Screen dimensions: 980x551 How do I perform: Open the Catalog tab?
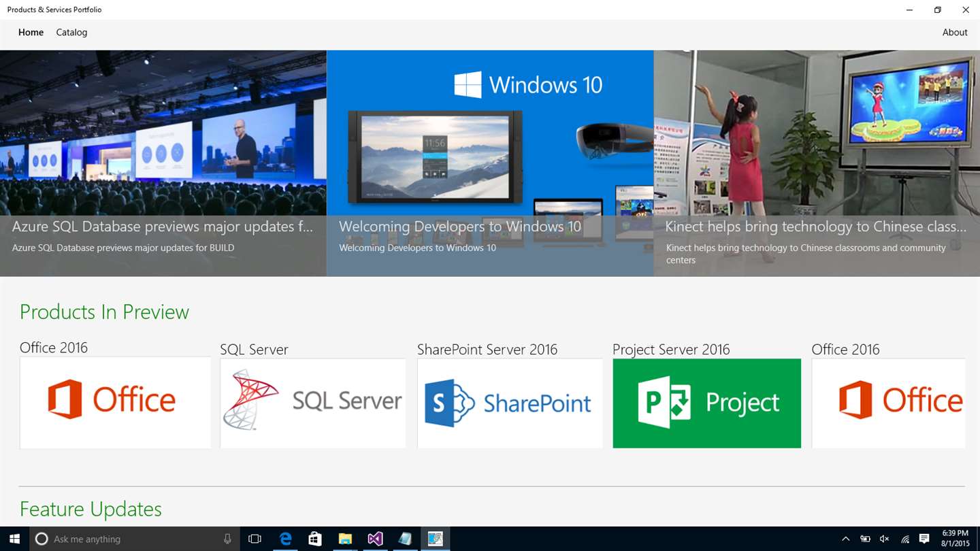pos(71,32)
